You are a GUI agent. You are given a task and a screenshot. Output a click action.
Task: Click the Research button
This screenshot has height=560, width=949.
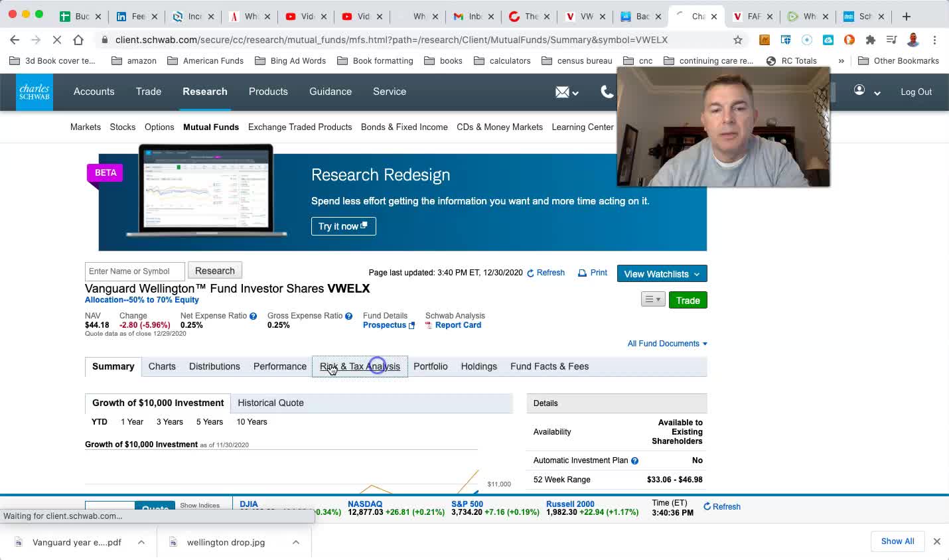pos(215,271)
